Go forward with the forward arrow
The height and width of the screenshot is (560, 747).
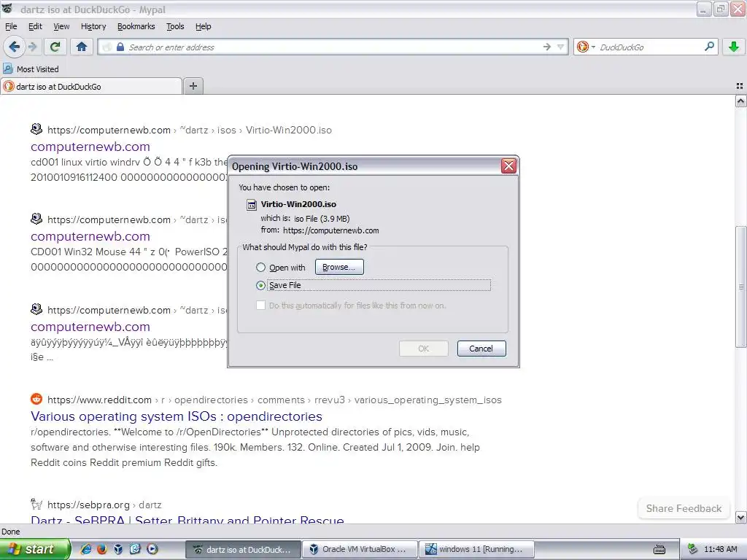click(x=32, y=47)
